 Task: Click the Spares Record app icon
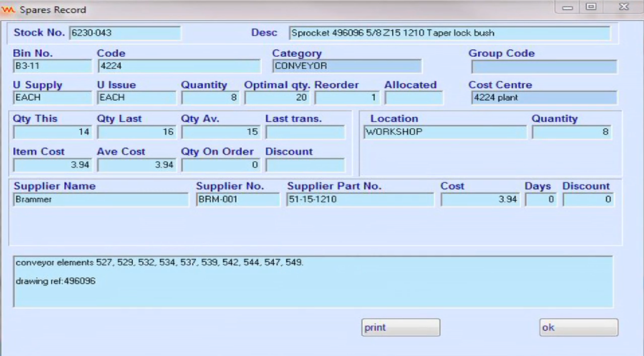pyautogui.click(x=9, y=10)
